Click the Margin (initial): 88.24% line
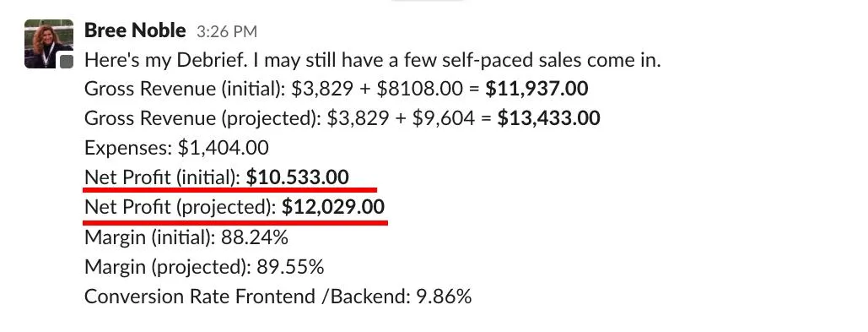This screenshot has width=868, height=332. [186, 237]
